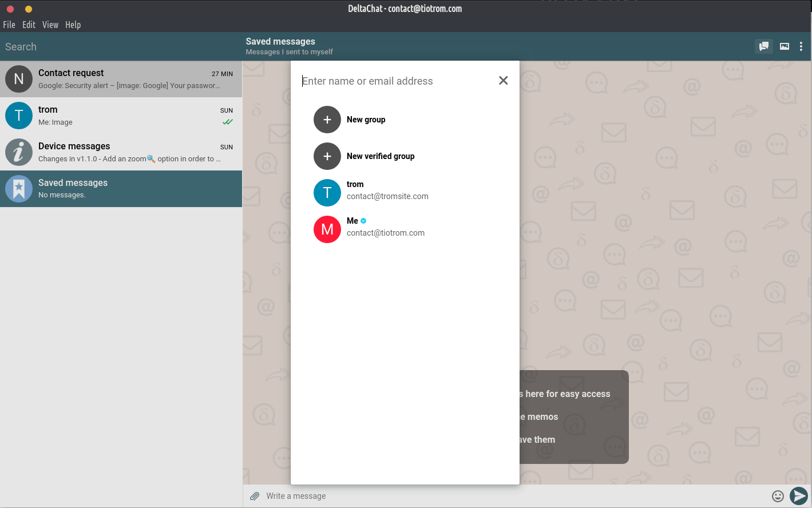Open the three-dot chat menu
812x508 pixels.
pos(801,46)
